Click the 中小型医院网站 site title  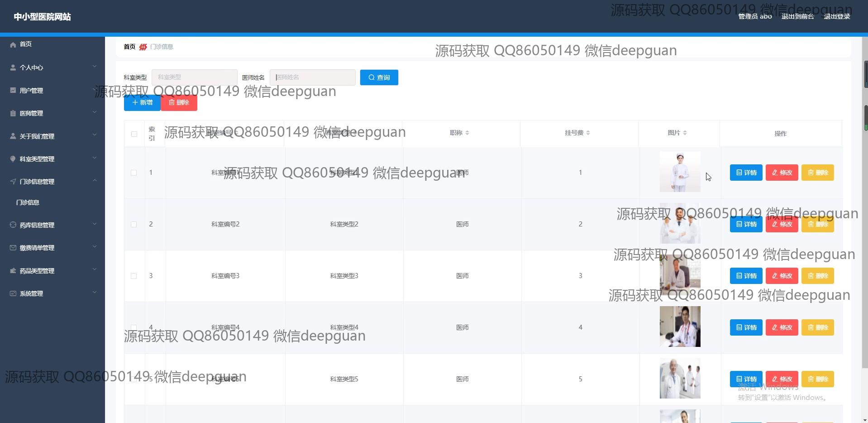click(x=42, y=17)
